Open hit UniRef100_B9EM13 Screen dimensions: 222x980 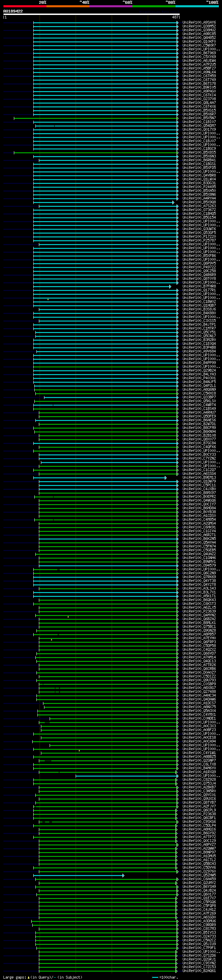[199, 477]
